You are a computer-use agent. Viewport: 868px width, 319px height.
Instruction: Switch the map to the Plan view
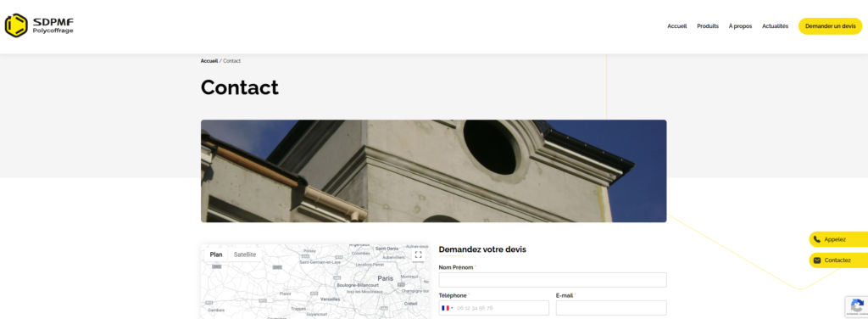pyautogui.click(x=216, y=255)
